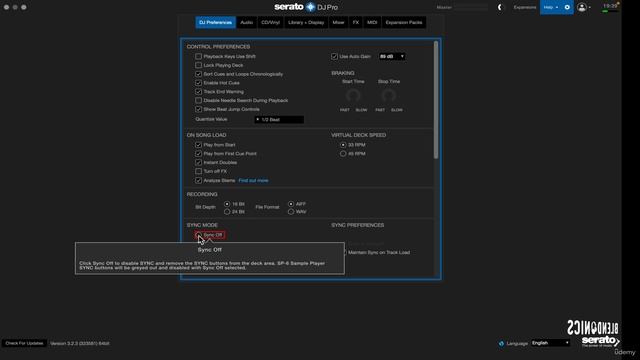Enable Disable Needle Search During Playback

point(198,100)
